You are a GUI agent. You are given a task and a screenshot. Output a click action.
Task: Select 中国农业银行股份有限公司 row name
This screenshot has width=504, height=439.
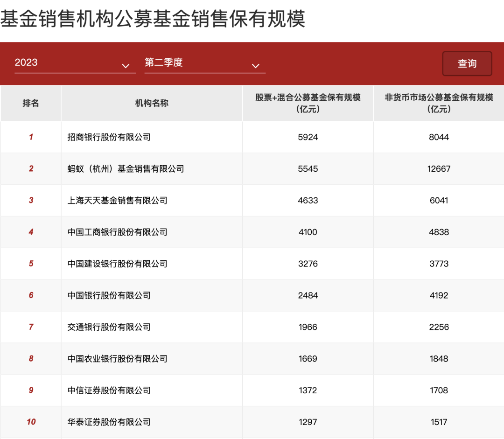117,359
